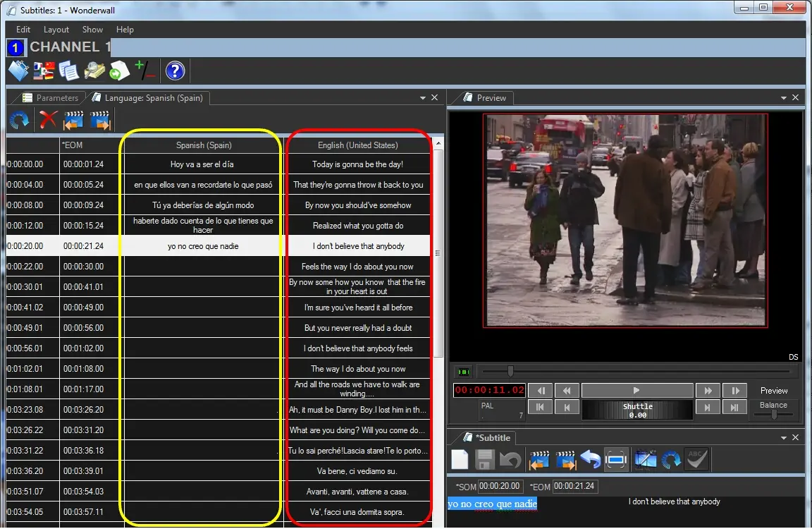Image resolution: width=812 pixels, height=529 pixels.
Task: Open the Subtitle panel dropdown arrow
Action: pyautogui.click(x=784, y=438)
